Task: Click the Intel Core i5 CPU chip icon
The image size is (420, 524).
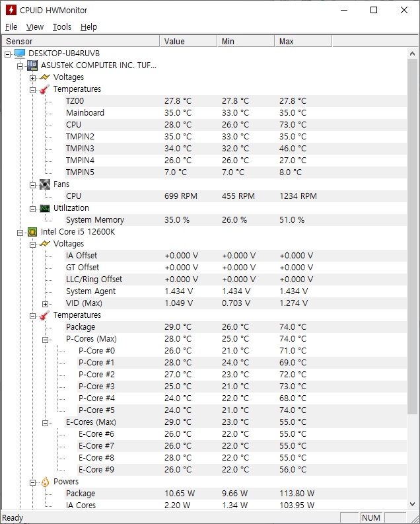Action: point(32,232)
